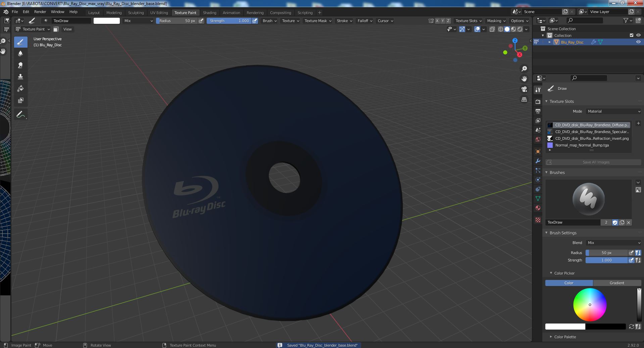Open the Mix blend mode dropdown in header

[138, 21]
